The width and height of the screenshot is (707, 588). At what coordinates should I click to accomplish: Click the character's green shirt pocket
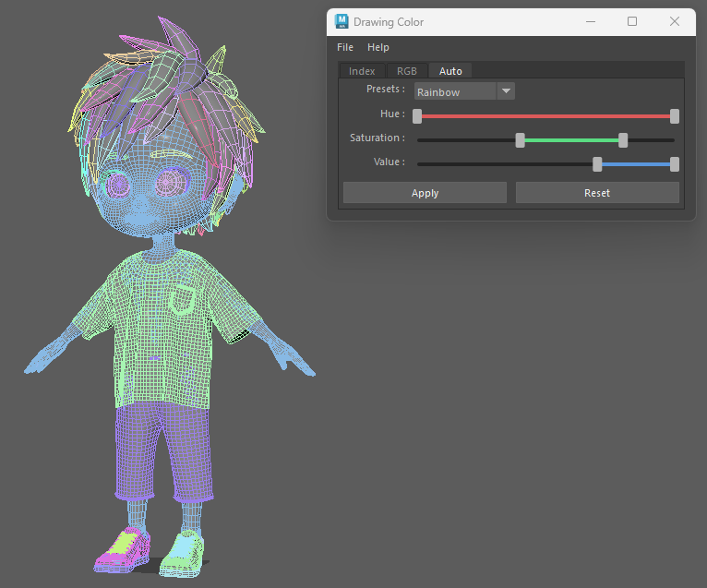pyautogui.click(x=183, y=299)
